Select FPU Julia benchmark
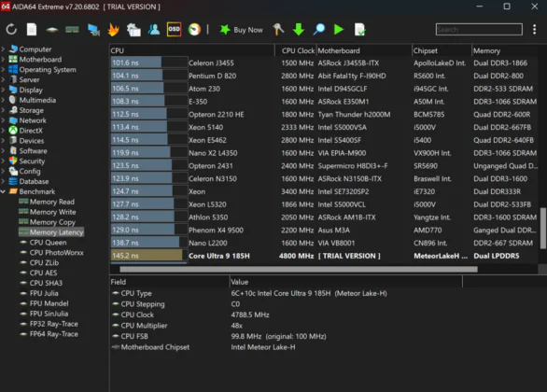This screenshot has height=392, width=547. point(44,293)
